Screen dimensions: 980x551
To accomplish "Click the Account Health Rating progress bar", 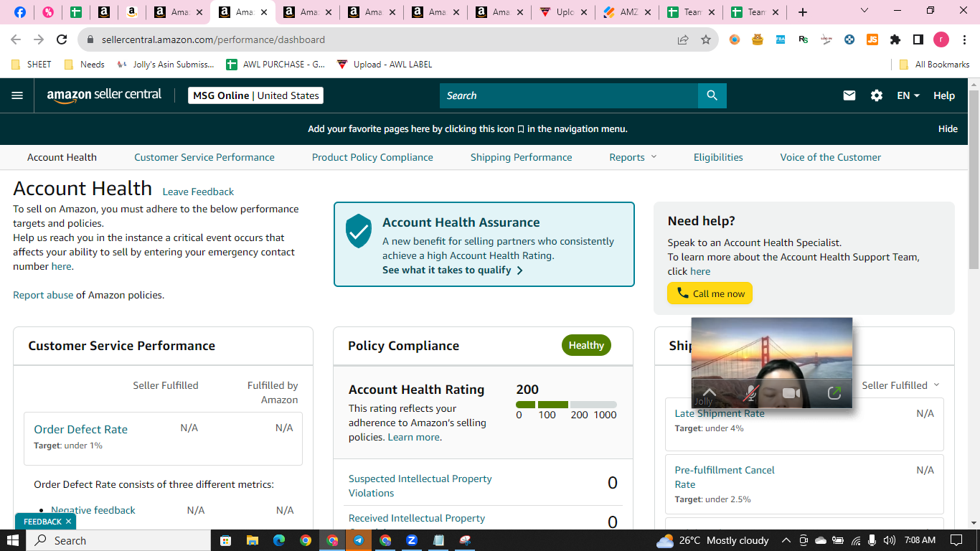I will coord(566,405).
